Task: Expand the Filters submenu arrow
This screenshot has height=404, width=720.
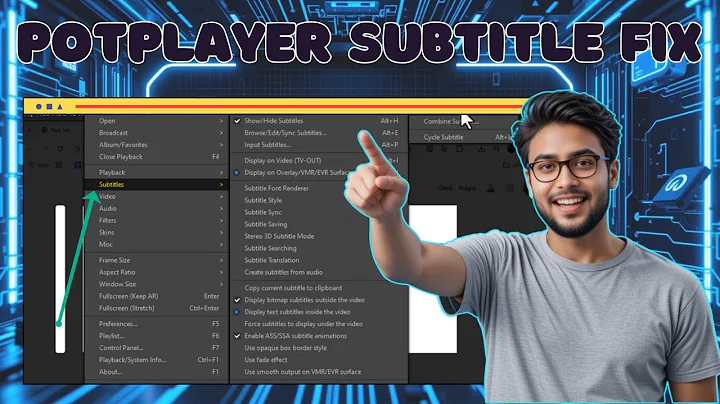Action: point(221,220)
